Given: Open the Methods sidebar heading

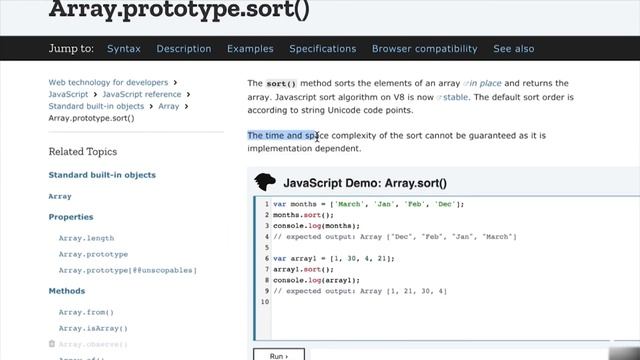Looking at the screenshot, I should click(67, 291).
